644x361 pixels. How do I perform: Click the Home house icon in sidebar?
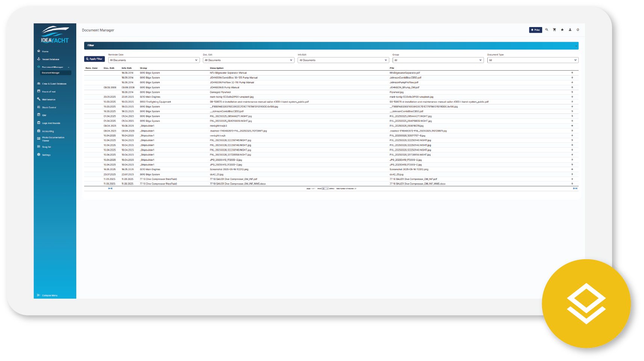click(39, 51)
